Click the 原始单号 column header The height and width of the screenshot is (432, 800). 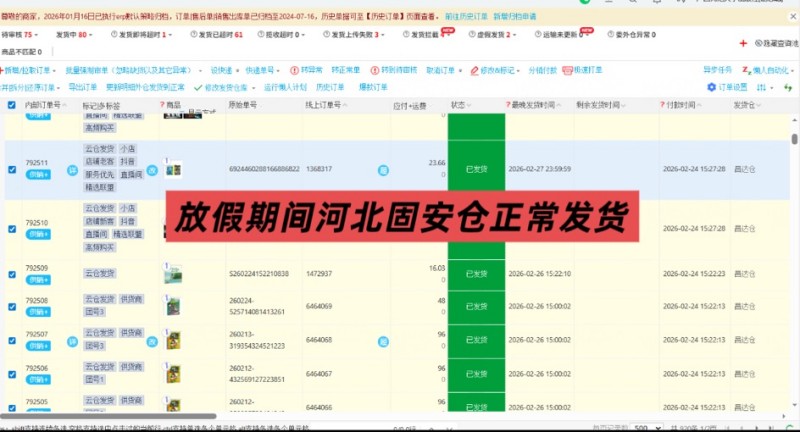click(x=242, y=105)
